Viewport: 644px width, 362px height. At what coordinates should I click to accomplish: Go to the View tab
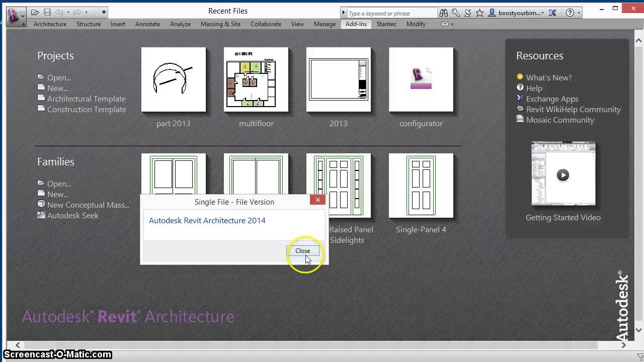coord(297,24)
